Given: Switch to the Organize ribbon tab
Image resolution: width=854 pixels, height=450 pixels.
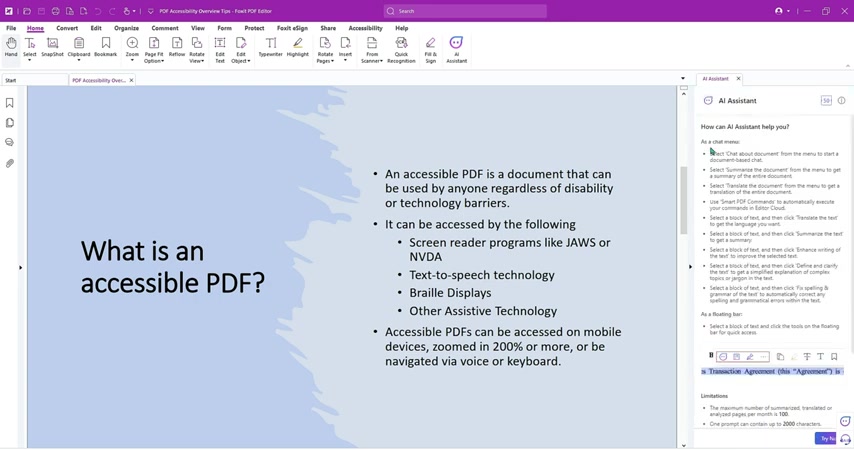Looking at the screenshot, I should pos(126,28).
